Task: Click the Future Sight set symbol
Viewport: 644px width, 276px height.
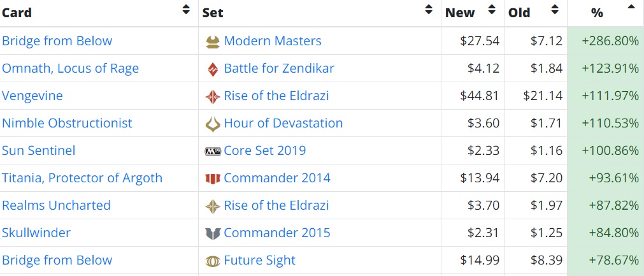Action: (213, 261)
